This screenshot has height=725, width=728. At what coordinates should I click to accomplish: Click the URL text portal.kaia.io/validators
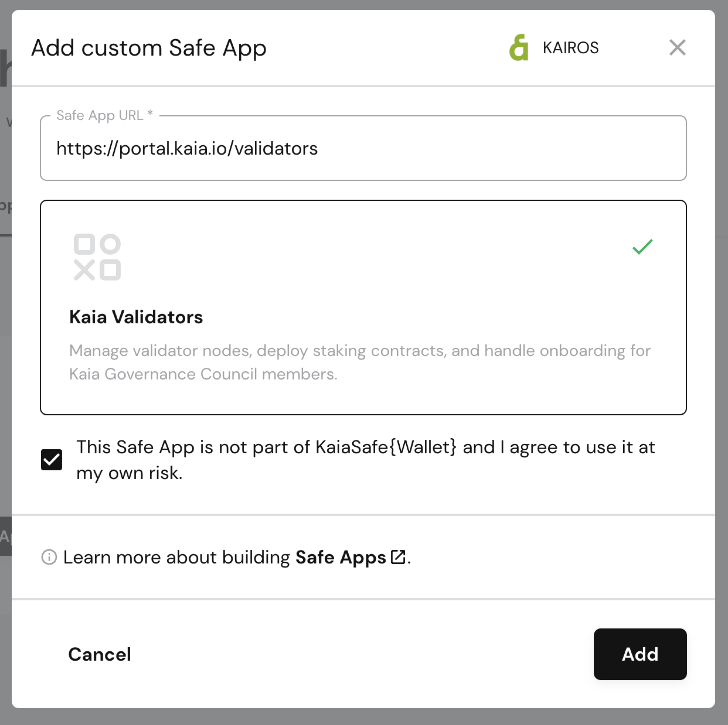(187, 148)
